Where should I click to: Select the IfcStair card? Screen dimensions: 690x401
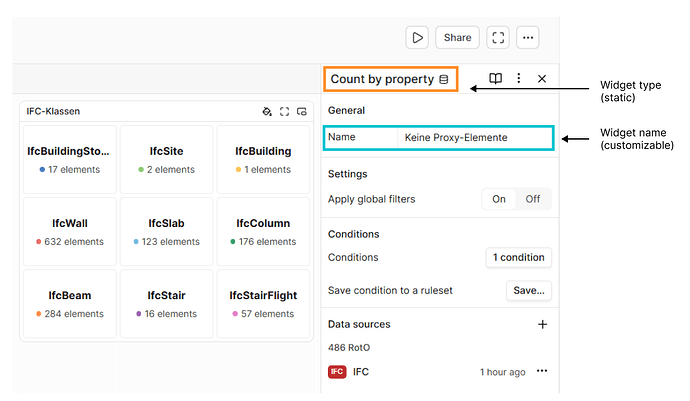click(x=166, y=304)
